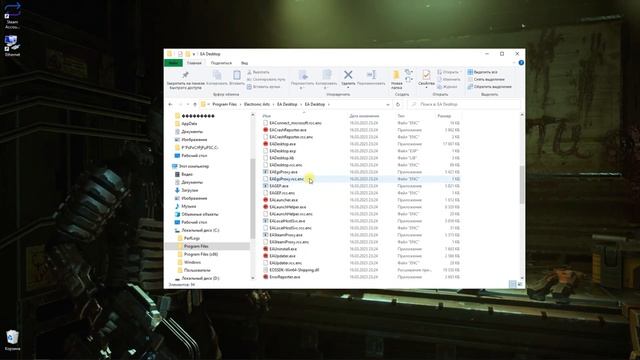
Task: Click the New folder (Новая папка) icon
Action: [x=396, y=75]
